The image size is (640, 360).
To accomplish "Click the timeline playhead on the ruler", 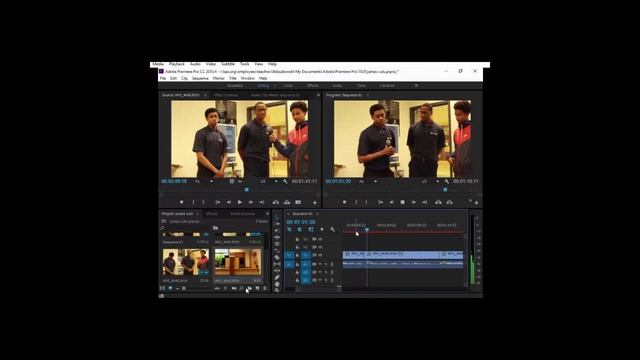I will (367, 231).
